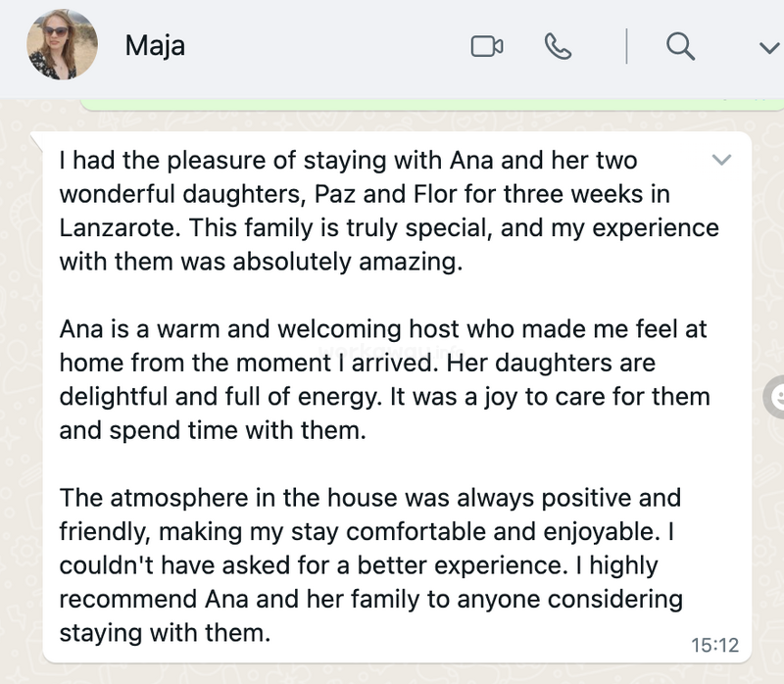Open message options chevron on Maja's message
Screen dimensions: 784x684
(x=721, y=160)
